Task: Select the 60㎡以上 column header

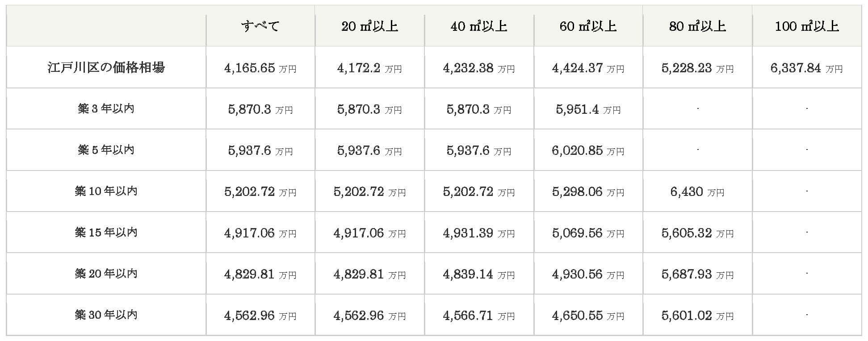Action: point(588,26)
